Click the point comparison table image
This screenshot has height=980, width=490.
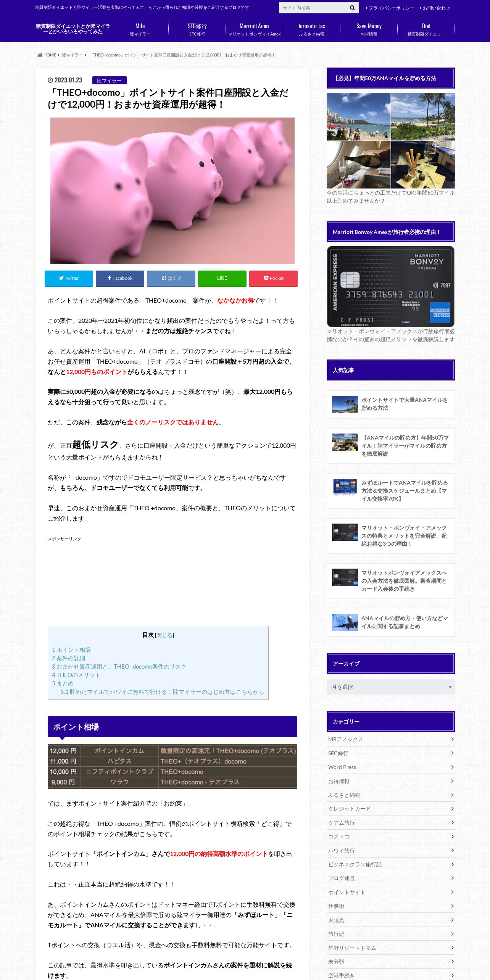click(172, 766)
